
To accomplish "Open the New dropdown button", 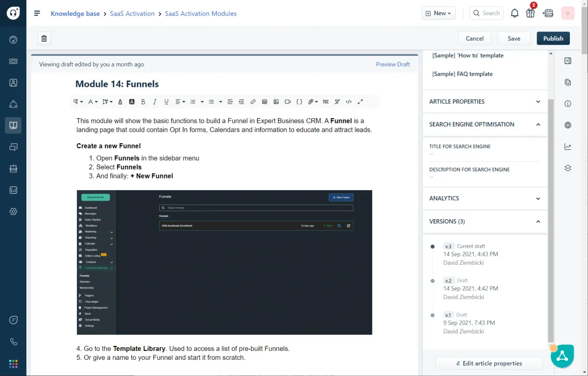I will (x=439, y=13).
